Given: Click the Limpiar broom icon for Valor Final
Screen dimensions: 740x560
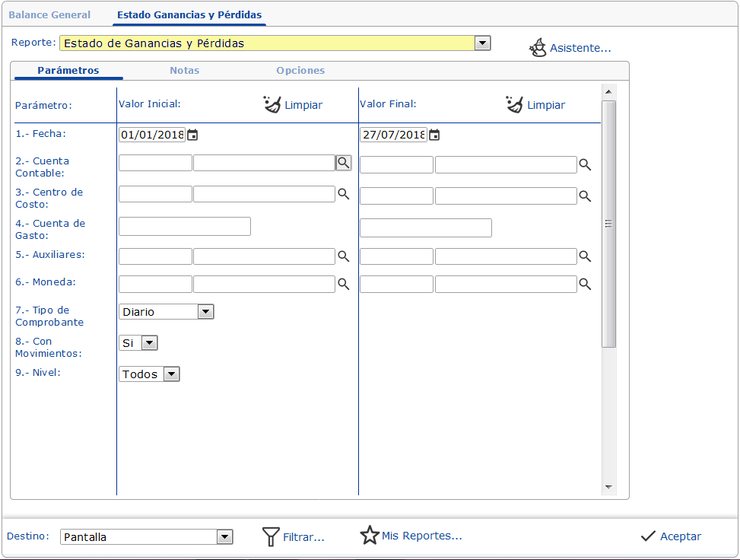Looking at the screenshot, I should [514, 104].
